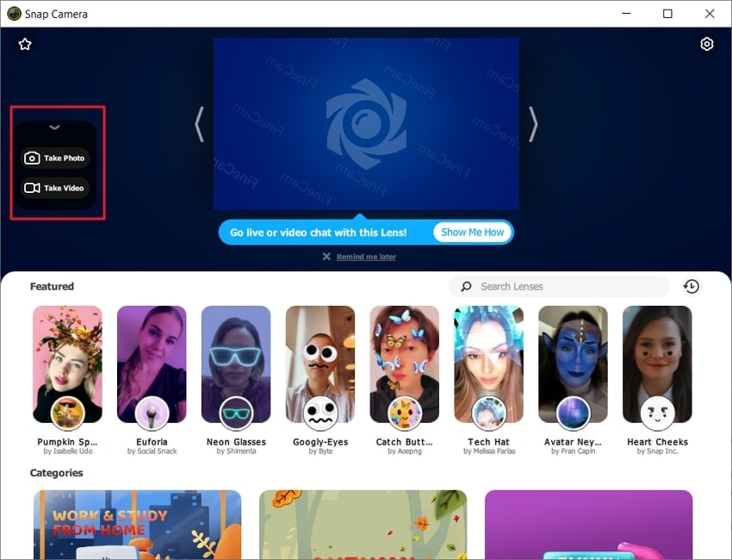Click creator name Isabelle Udo
The height and width of the screenshot is (560, 732).
pos(73,451)
